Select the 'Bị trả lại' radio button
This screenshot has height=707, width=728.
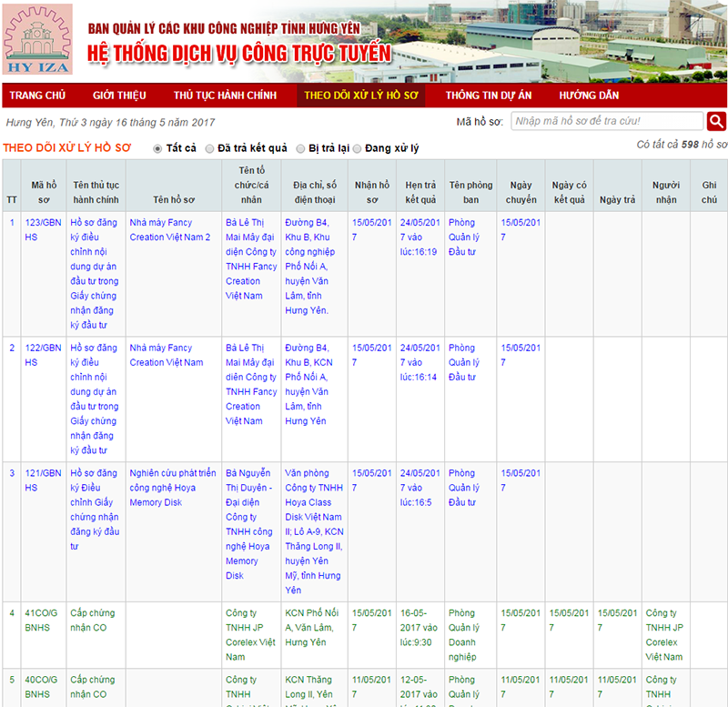coord(301,148)
